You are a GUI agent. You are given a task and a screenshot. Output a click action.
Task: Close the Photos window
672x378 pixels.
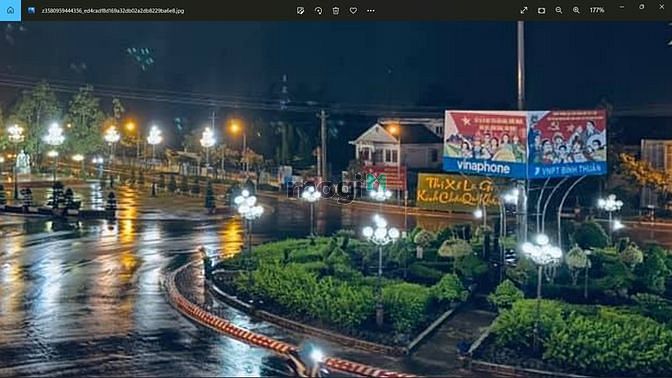click(x=662, y=7)
